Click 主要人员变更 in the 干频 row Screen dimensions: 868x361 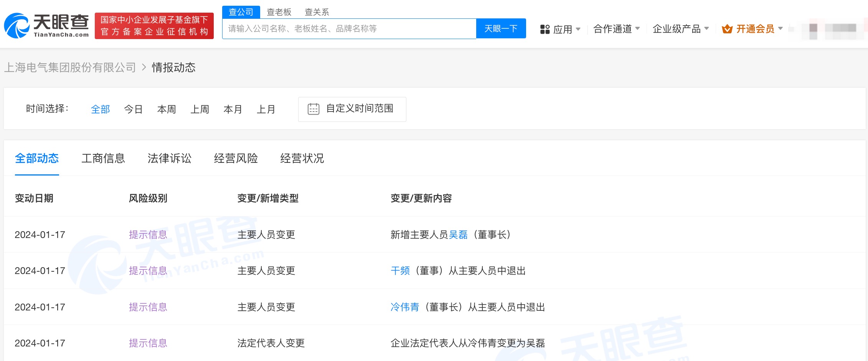(266, 271)
